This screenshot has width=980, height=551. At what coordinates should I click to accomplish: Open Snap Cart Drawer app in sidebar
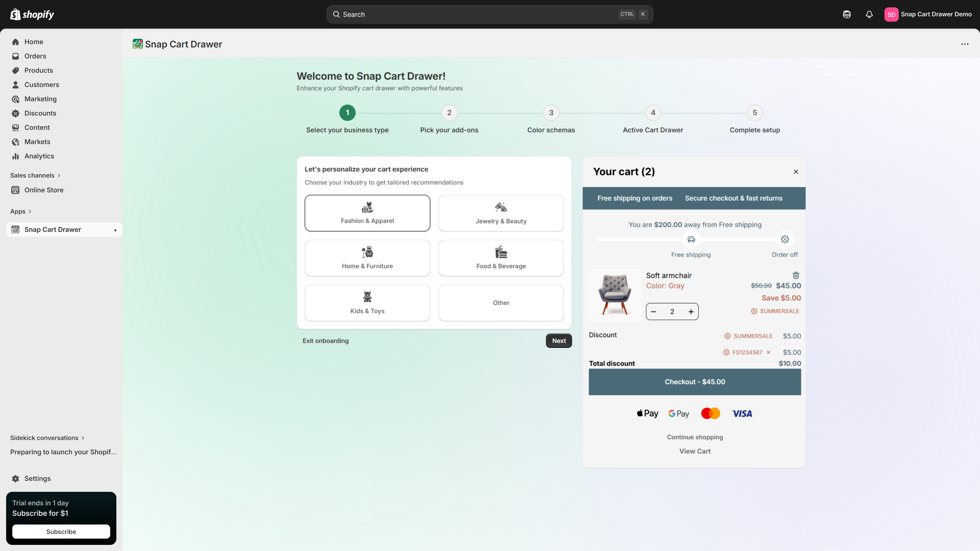(53, 229)
